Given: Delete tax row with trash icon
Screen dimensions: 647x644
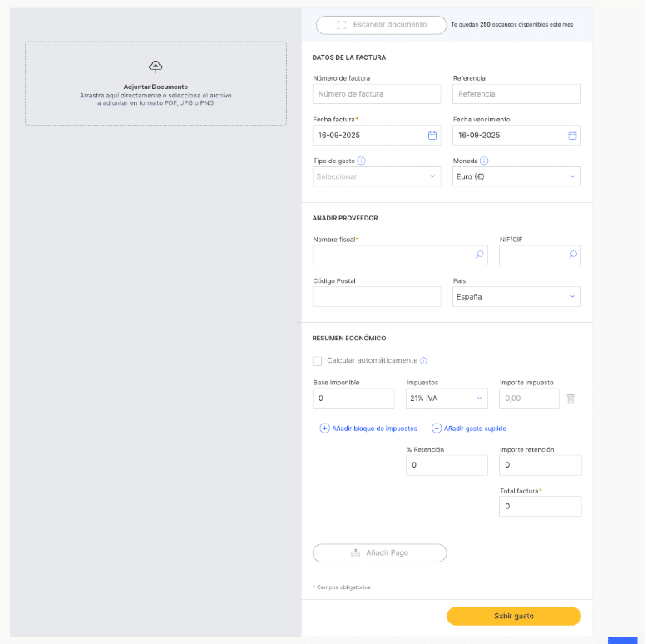Looking at the screenshot, I should pos(570,399).
